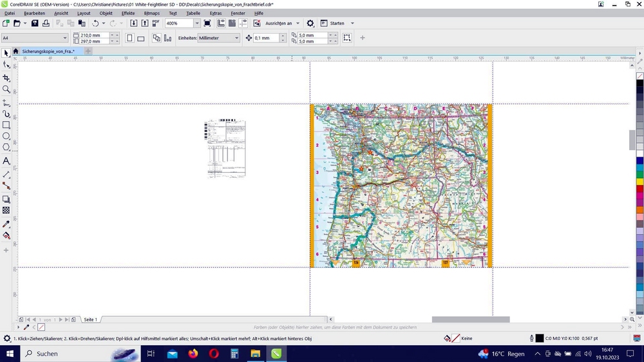Open the Einheiten Millimeter dropdown
644x362 pixels.
coord(236,38)
